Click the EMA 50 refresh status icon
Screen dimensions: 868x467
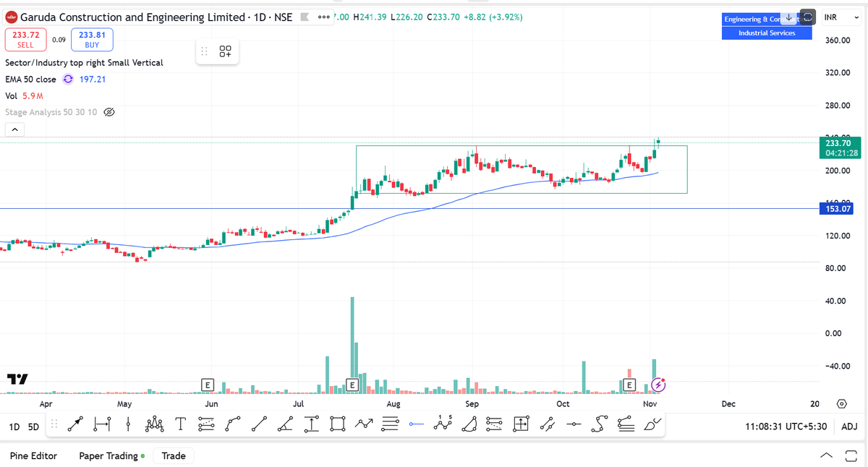(x=68, y=80)
